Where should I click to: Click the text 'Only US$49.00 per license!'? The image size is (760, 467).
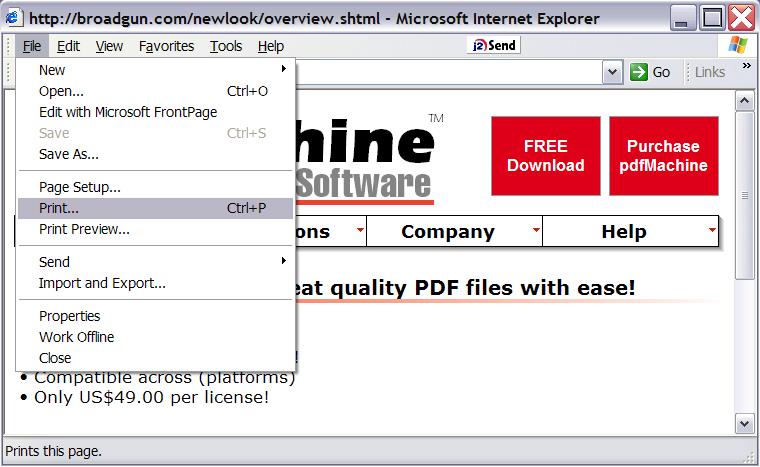[151, 397]
